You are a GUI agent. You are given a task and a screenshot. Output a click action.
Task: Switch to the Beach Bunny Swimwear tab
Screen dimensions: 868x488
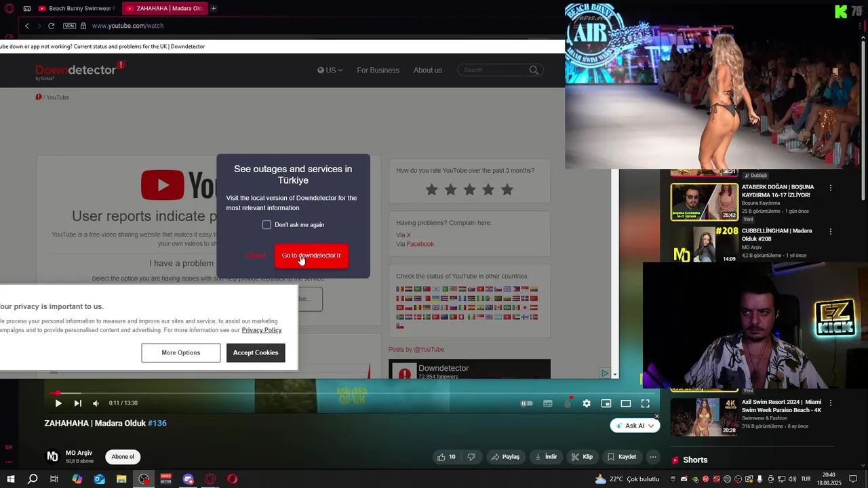click(x=77, y=9)
